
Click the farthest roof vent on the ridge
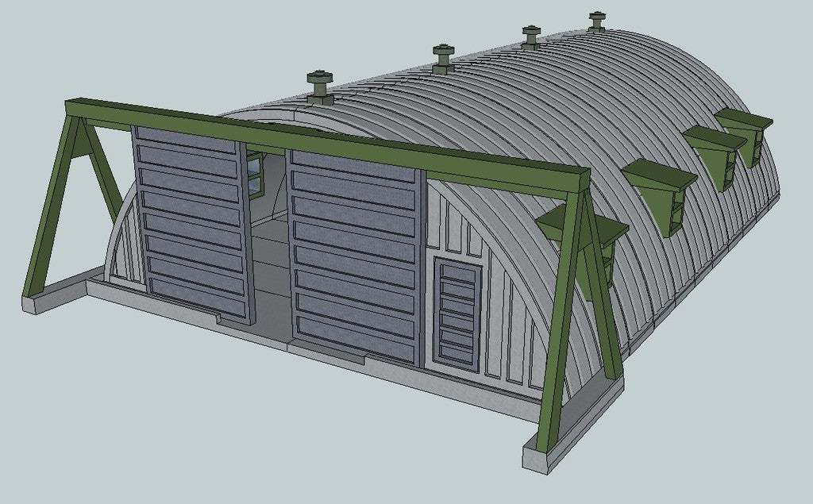(597, 22)
